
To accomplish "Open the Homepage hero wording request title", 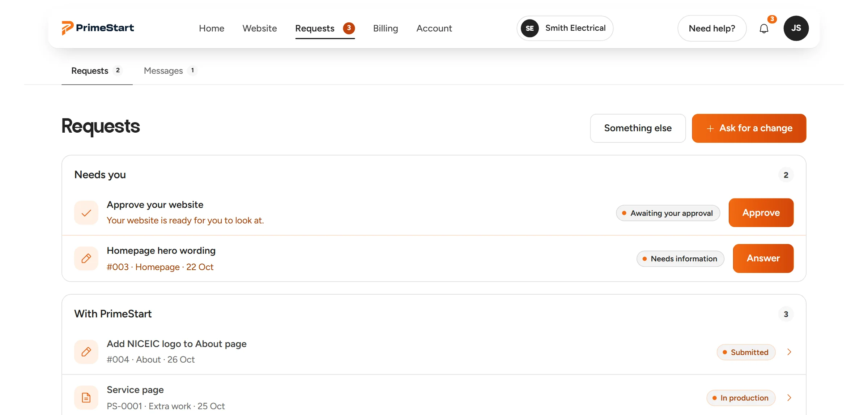I will pos(161,251).
